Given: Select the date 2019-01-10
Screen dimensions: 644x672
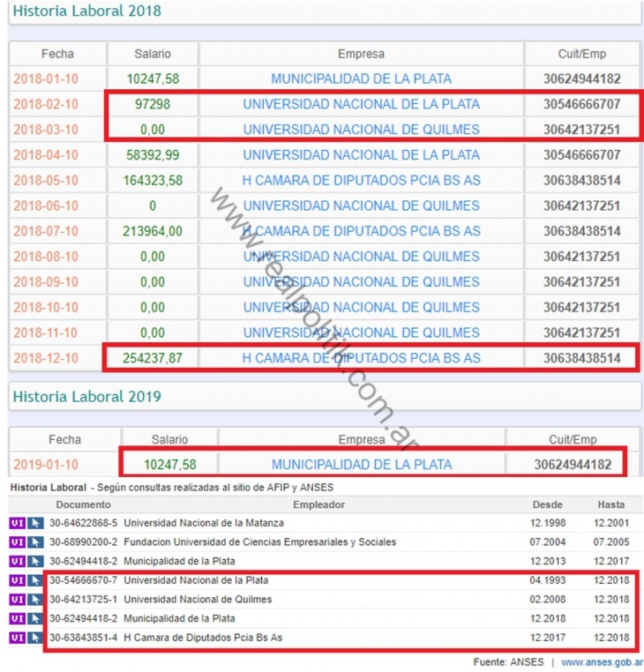Looking at the screenshot, I should pyautogui.click(x=46, y=465).
